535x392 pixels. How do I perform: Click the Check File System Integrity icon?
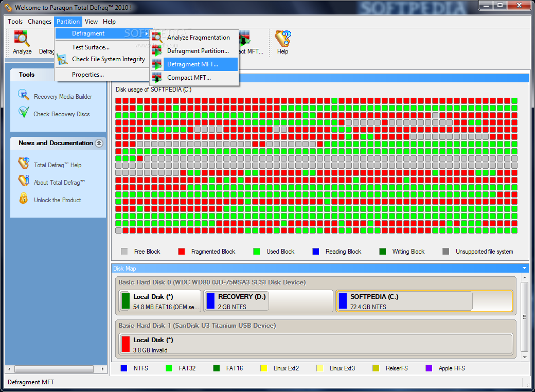coord(62,59)
